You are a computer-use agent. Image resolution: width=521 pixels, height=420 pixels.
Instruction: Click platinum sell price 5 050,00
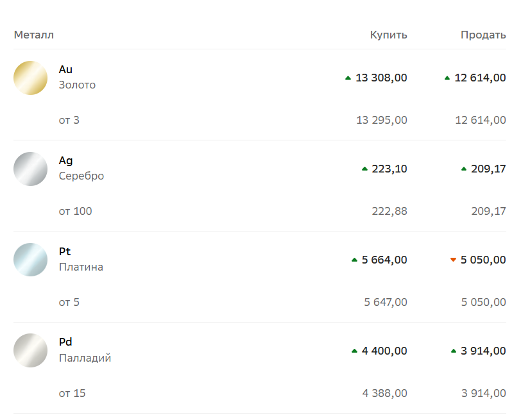[483, 260]
